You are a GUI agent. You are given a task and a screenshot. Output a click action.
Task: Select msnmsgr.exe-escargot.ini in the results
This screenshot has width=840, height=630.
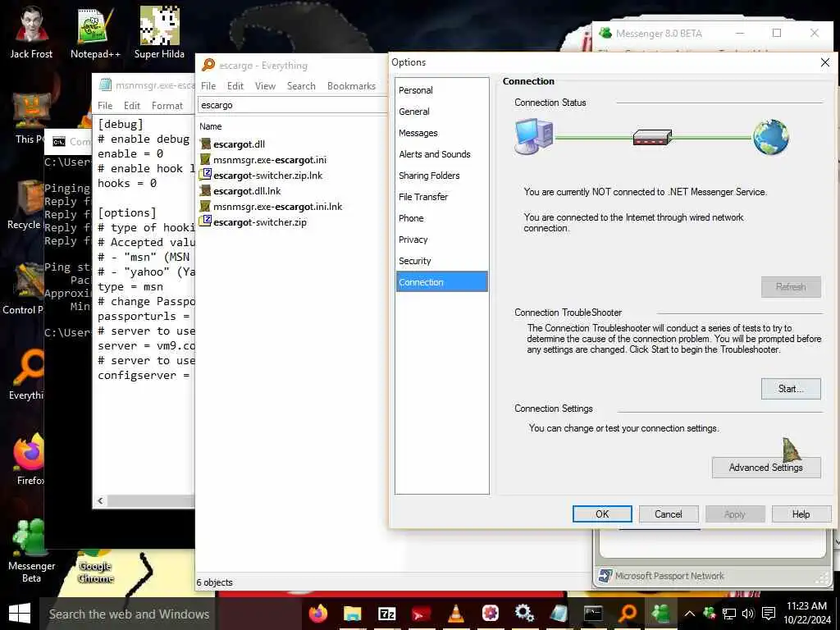pyautogui.click(x=263, y=160)
